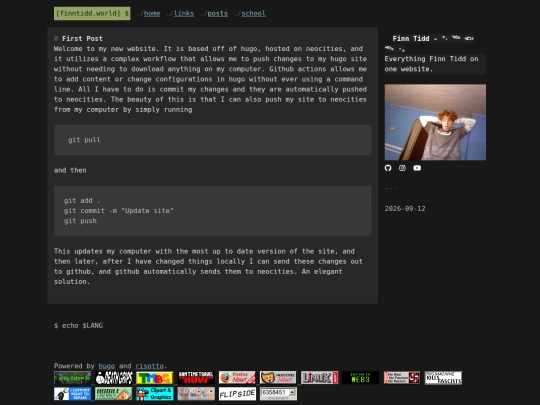
Task: Click the Neocities cat 'Now!' badge
Action: tap(278, 378)
